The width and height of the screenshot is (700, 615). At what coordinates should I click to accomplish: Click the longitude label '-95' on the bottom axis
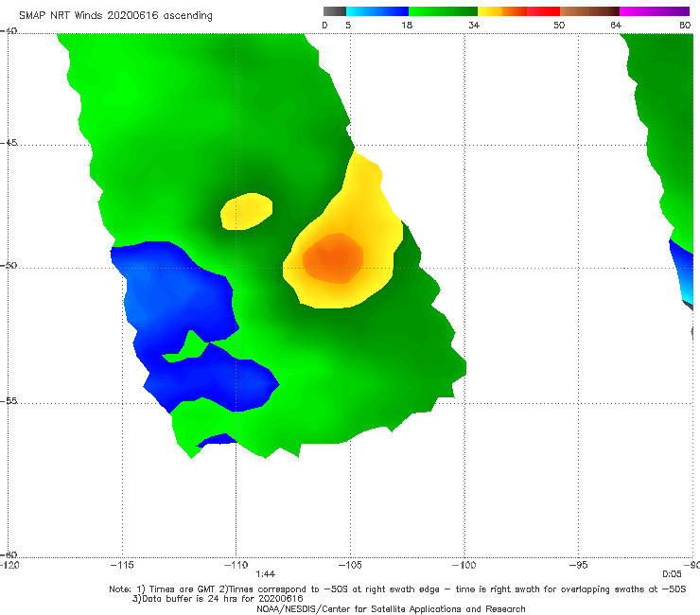coord(579,565)
